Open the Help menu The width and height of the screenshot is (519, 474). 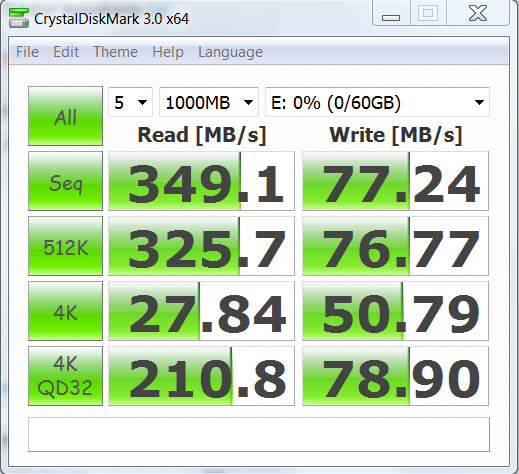coord(168,52)
